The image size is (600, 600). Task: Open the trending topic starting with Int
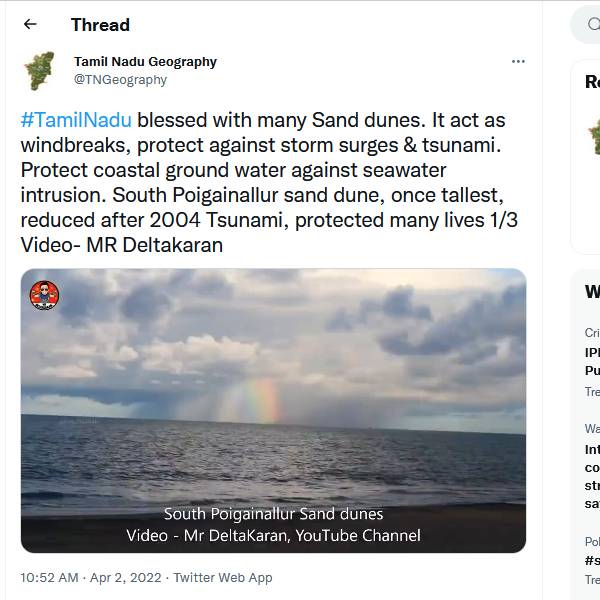pos(592,450)
